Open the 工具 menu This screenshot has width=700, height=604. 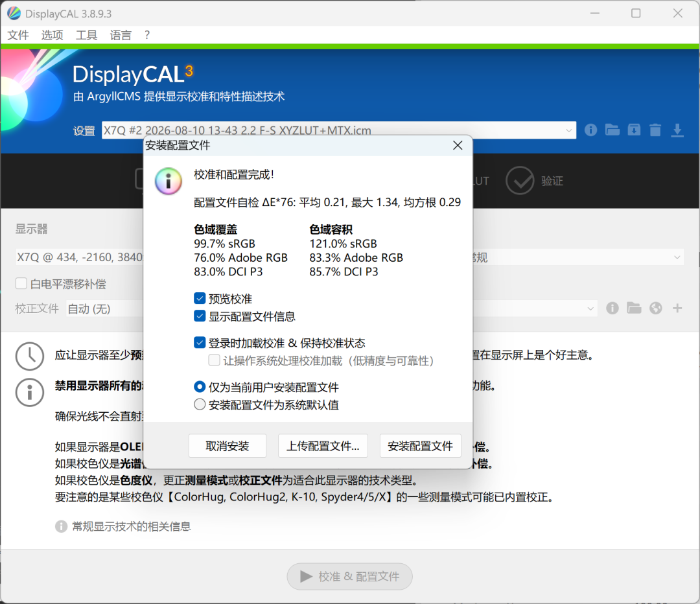[x=86, y=35]
